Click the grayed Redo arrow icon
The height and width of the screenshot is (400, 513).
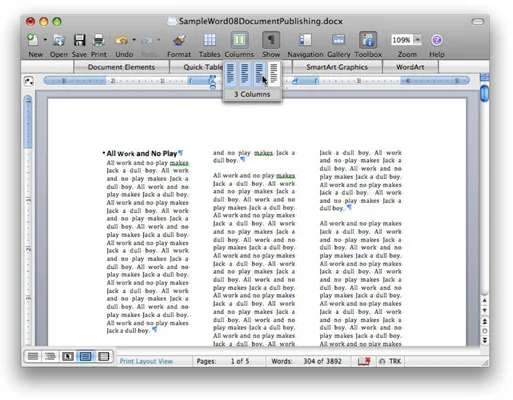click(147, 41)
